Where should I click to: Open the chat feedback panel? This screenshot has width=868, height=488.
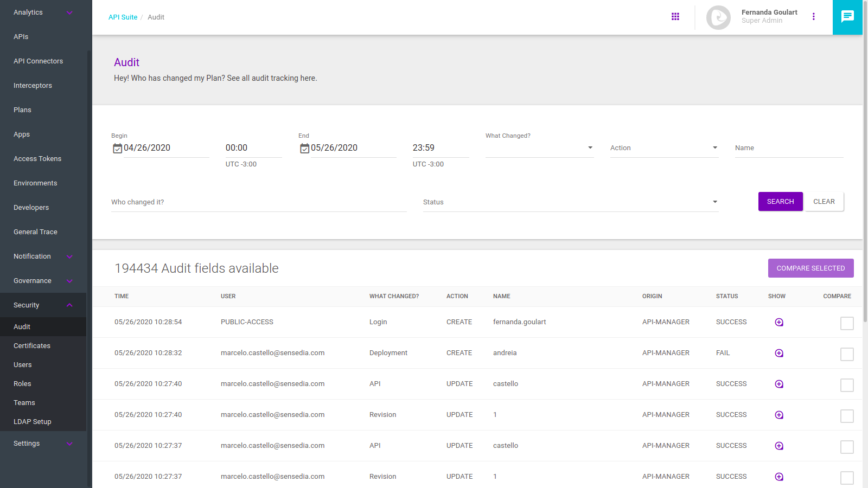[847, 16]
